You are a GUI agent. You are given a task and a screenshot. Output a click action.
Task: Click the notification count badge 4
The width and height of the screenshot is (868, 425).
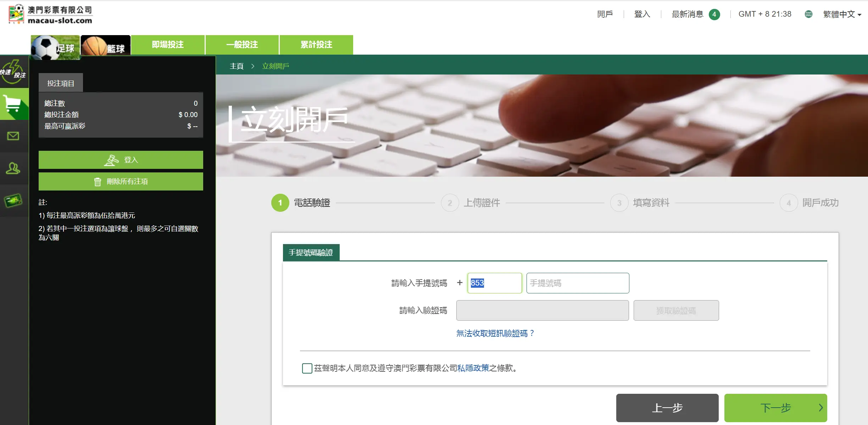point(714,14)
